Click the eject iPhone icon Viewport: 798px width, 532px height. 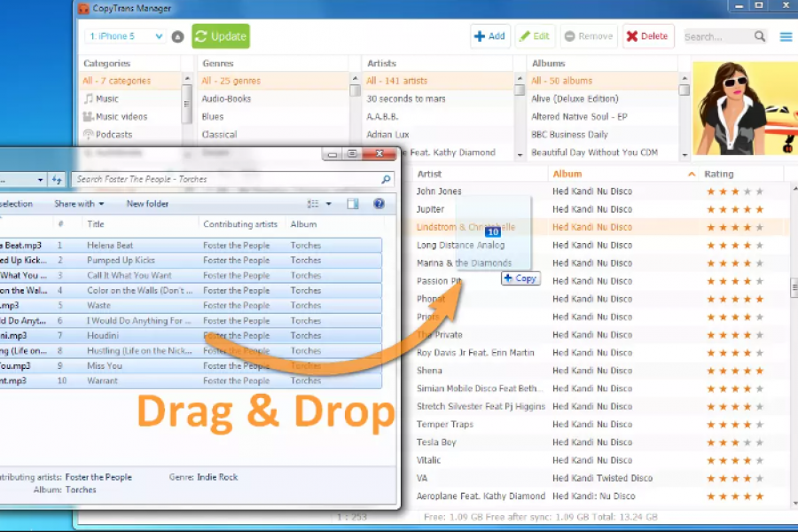[x=177, y=36]
